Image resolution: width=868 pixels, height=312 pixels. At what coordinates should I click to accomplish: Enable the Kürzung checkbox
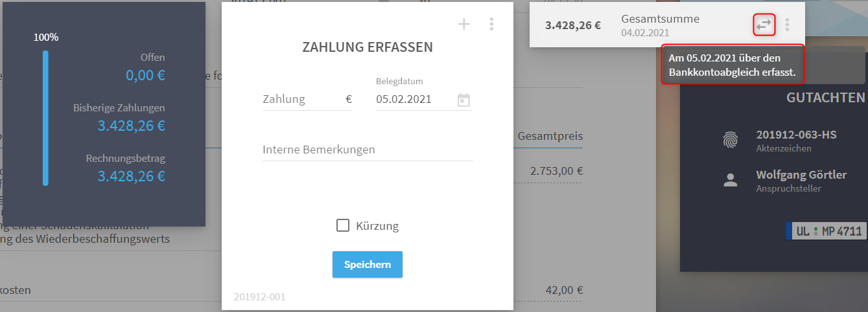343,225
